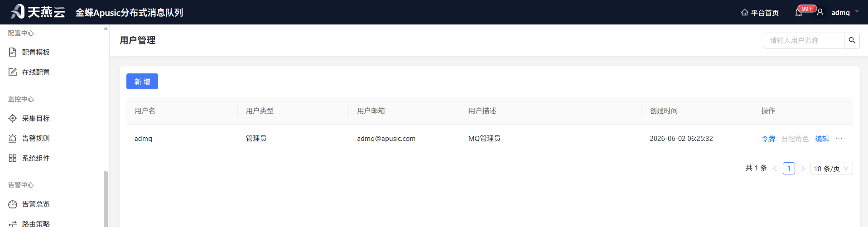868x227 pixels.
Task: Go to previous page arrow
Action: [775, 169]
